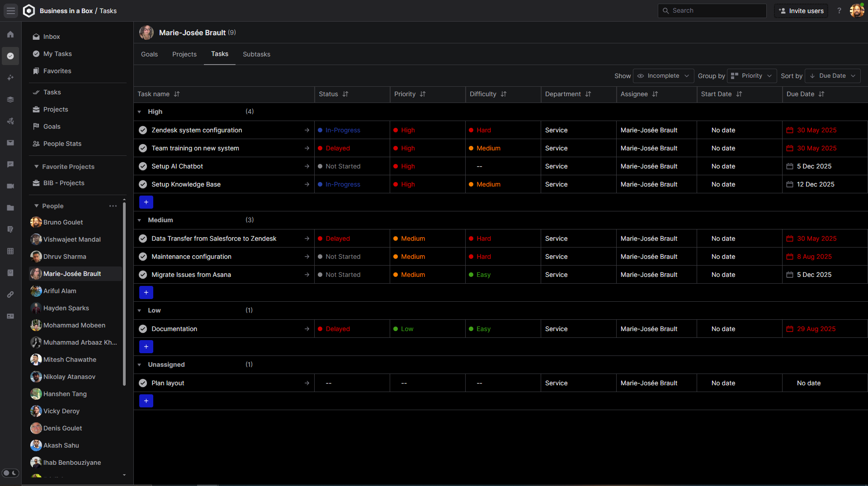The height and width of the screenshot is (486, 868).
Task: Click the help question mark icon
Action: click(839, 11)
